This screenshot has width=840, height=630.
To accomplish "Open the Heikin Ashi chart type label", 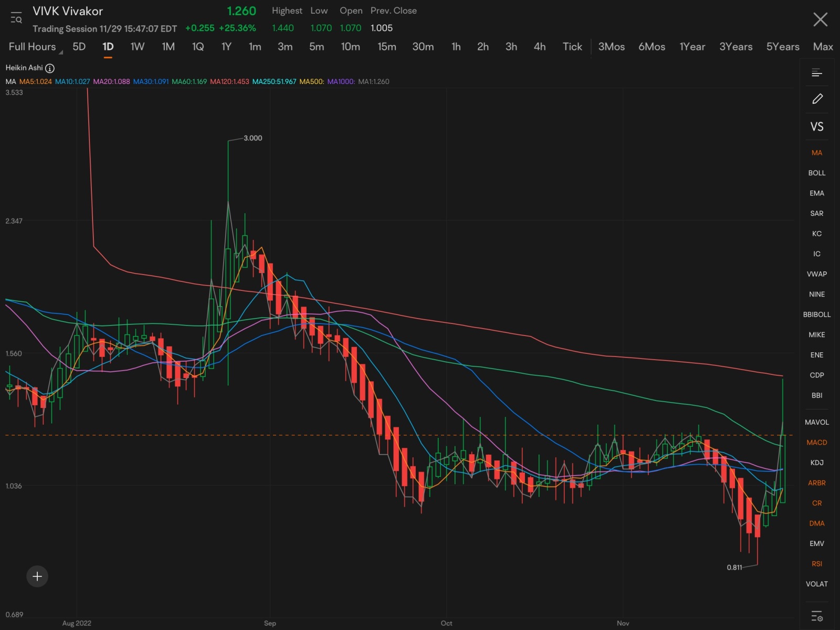I will [24, 68].
